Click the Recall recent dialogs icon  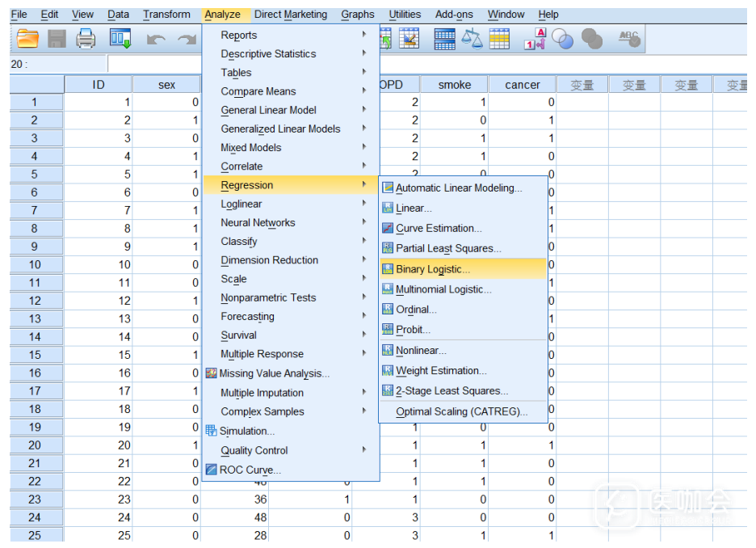120,39
